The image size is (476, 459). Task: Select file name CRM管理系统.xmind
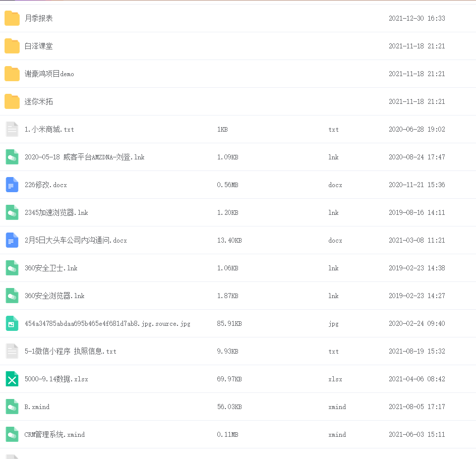[x=54, y=434]
